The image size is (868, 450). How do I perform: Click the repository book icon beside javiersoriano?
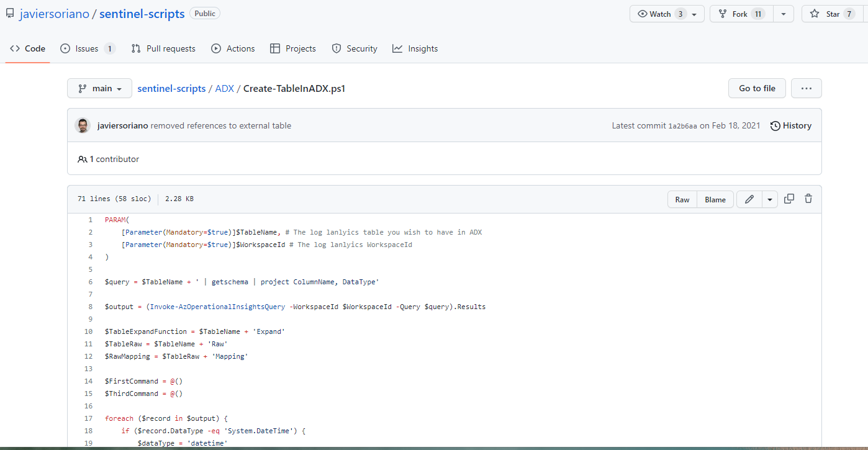coord(10,14)
